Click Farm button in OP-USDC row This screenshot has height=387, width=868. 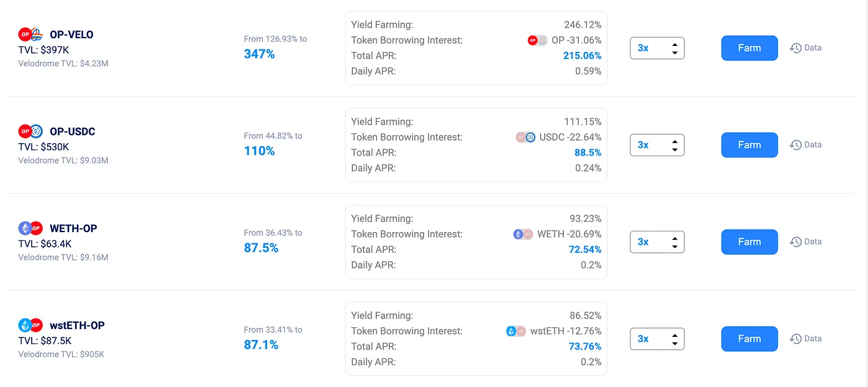[749, 145]
